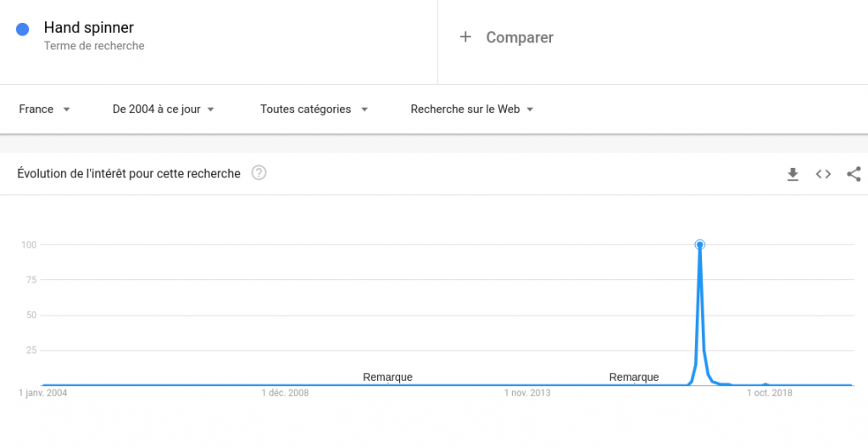This screenshot has width=868, height=448.
Task: Click the peak point at 100
Action: pos(700,244)
